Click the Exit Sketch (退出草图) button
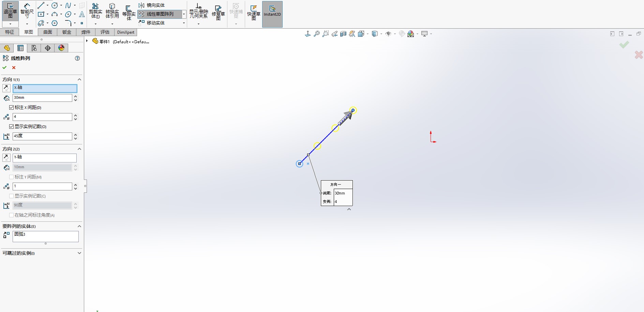644x312 pixels. [10, 11]
